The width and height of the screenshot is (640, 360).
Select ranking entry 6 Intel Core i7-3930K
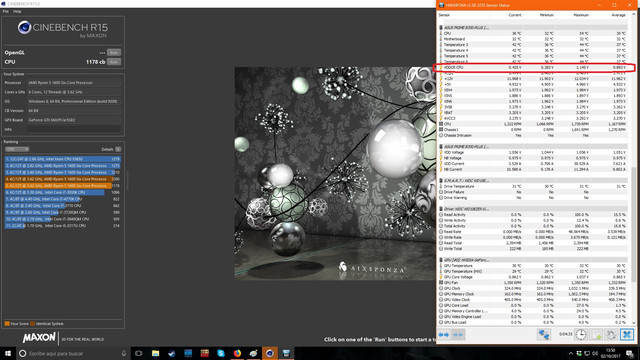62,192
